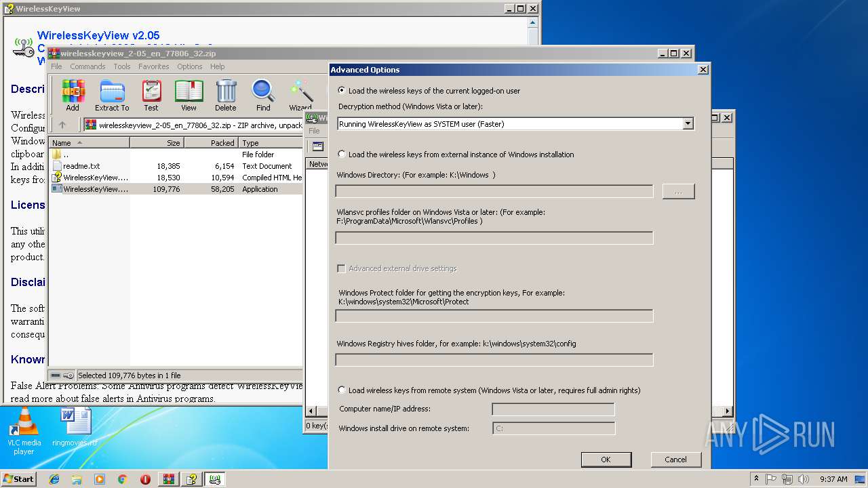The image size is (868, 488).
Task: Sort WinRAR file list by Size column
Action: point(157,143)
